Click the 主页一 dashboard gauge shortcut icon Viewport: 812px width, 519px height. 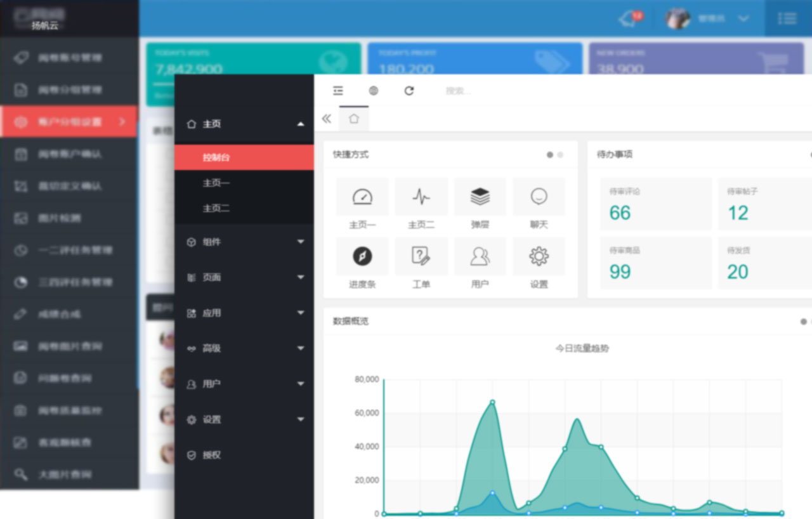(362, 197)
